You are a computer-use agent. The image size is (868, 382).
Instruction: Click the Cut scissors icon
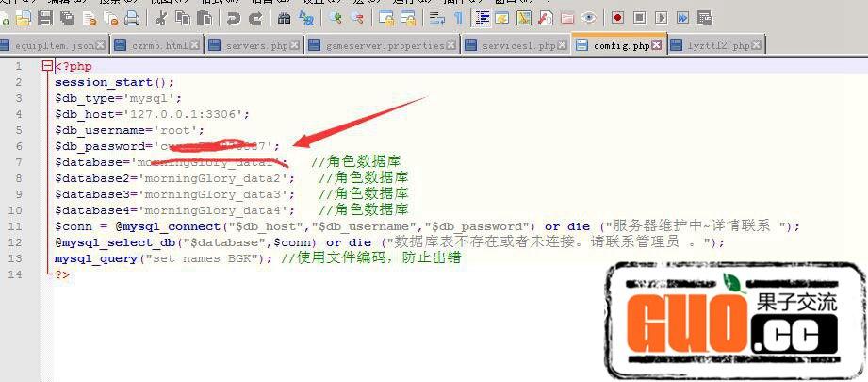pos(161,18)
